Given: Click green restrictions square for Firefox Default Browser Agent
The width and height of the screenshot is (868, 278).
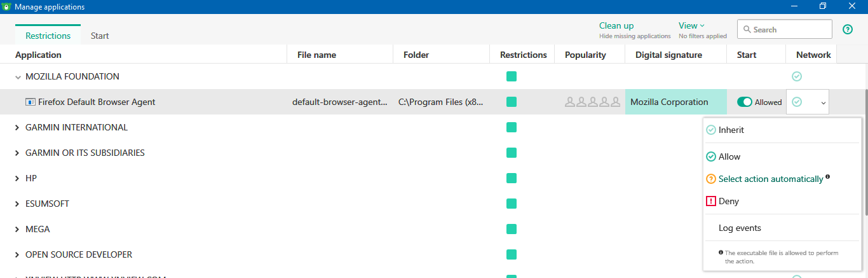Looking at the screenshot, I should point(512,102).
